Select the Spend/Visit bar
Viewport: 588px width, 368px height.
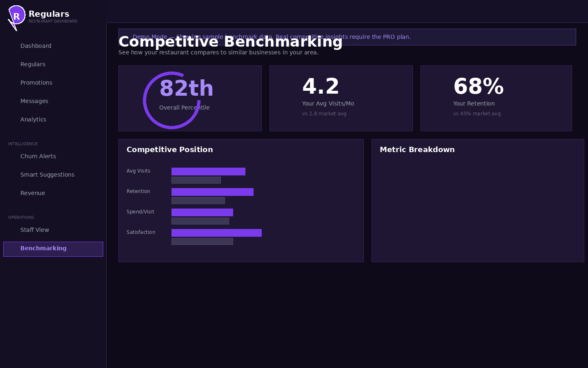click(202, 212)
